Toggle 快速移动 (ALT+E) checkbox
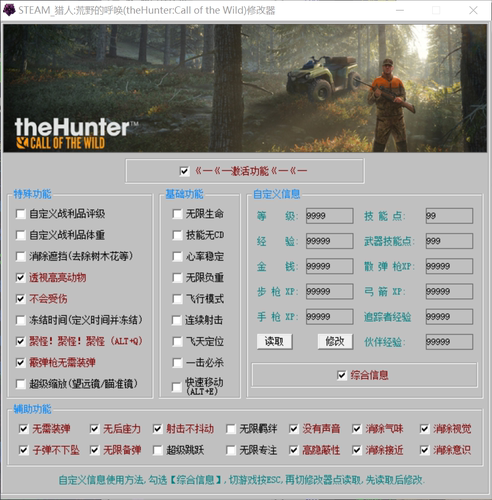492x500 pixels. tap(177, 387)
